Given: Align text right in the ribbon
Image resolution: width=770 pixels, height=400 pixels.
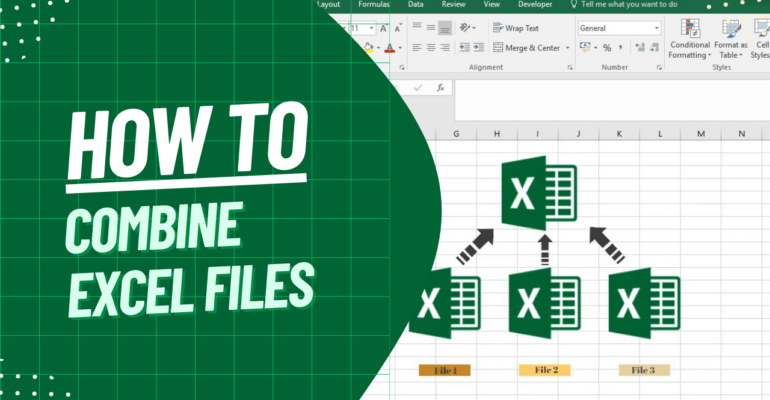Looking at the screenshot, I should (445, 48).
